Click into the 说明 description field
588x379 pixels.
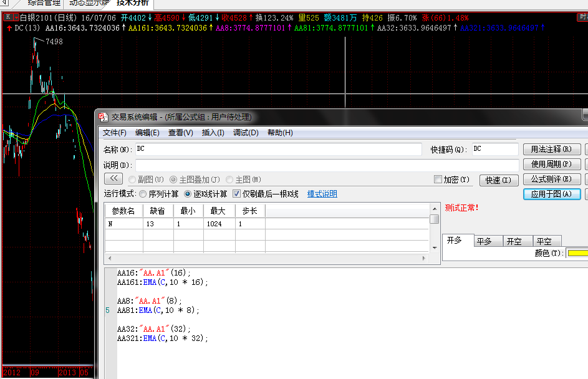327,165
